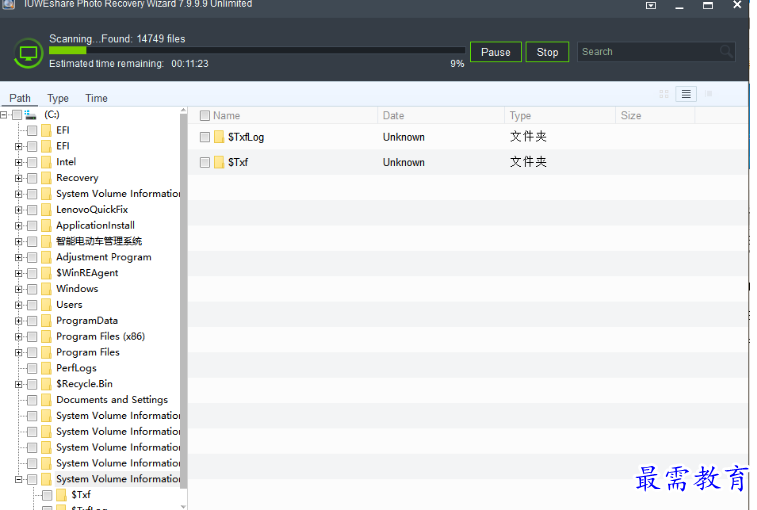This screenshot has width=757, height=510.
Task: Check the select-all Name checkbox
Action: point(205,115)
